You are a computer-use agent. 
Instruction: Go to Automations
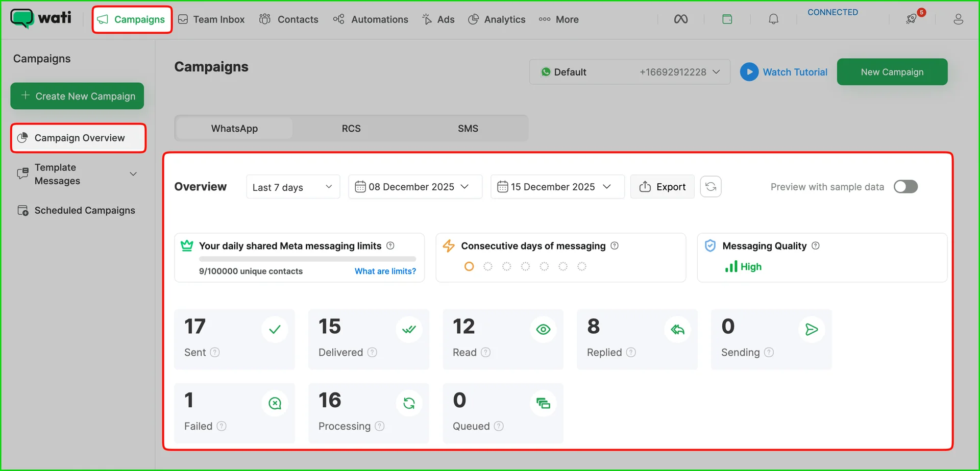pyautogui.click(x=371, y=19)
